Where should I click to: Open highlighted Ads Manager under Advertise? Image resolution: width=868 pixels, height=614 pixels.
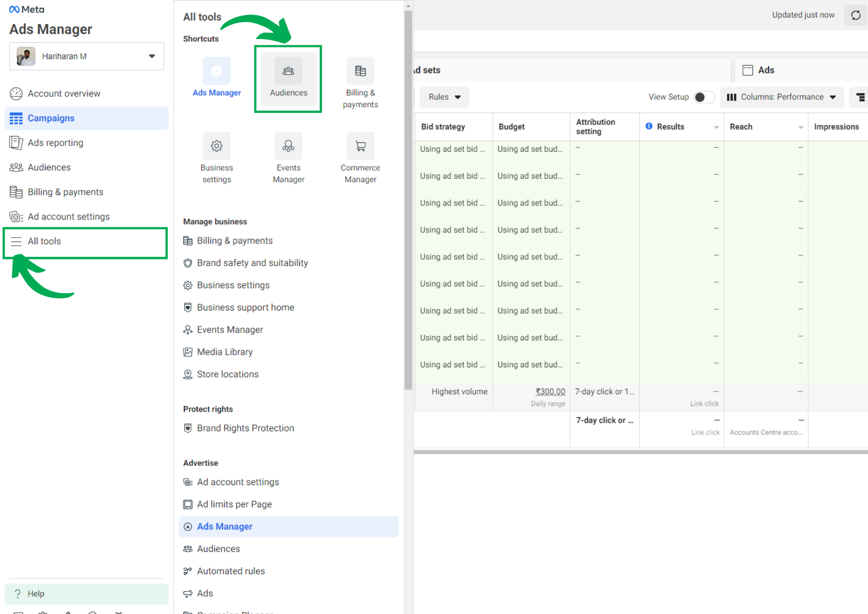pyautogui.click(x=288, y=526)
